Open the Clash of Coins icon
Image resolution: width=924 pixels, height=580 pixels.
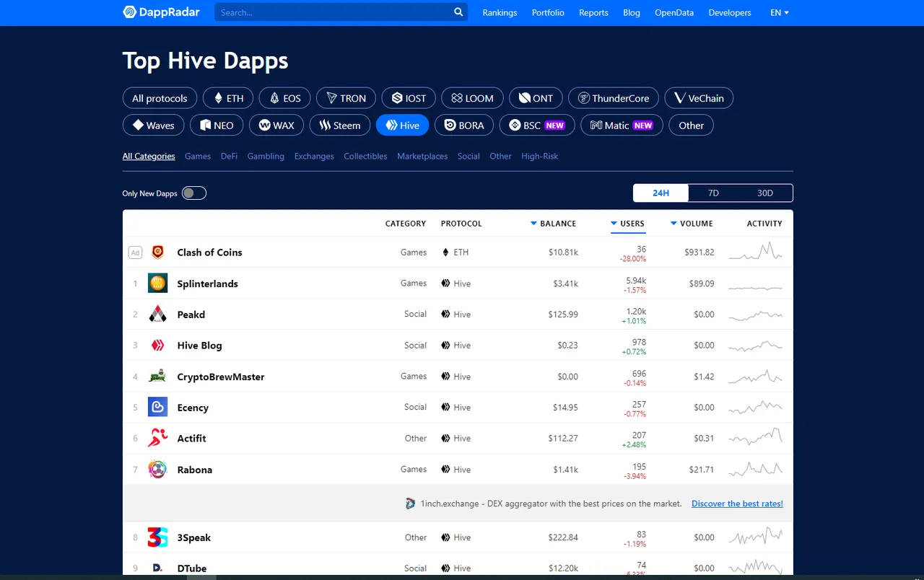(x=157, y=252)
